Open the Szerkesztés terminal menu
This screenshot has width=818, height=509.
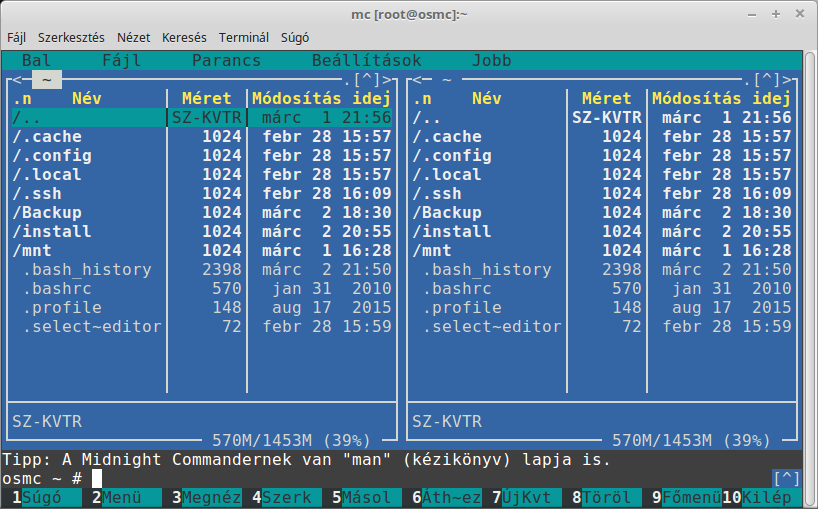(x=71, y=38)
